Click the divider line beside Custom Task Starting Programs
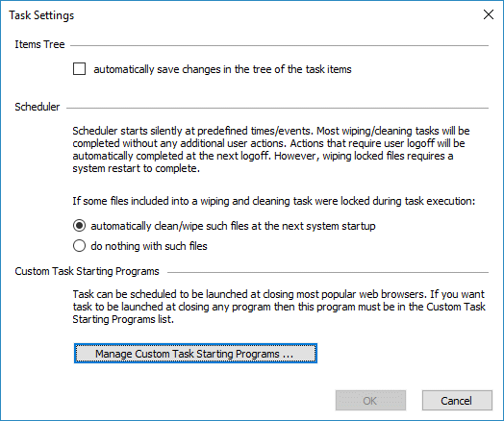The height and width of the screenshot is (421, 504). coord(328,272)
